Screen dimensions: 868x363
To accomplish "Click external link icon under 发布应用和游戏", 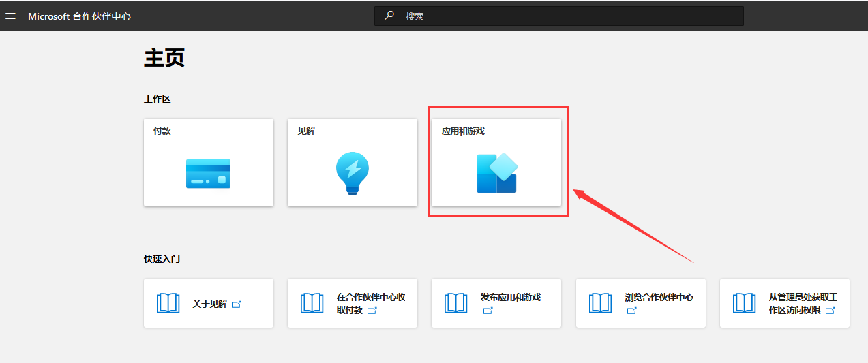I will (x=488, y=311).
